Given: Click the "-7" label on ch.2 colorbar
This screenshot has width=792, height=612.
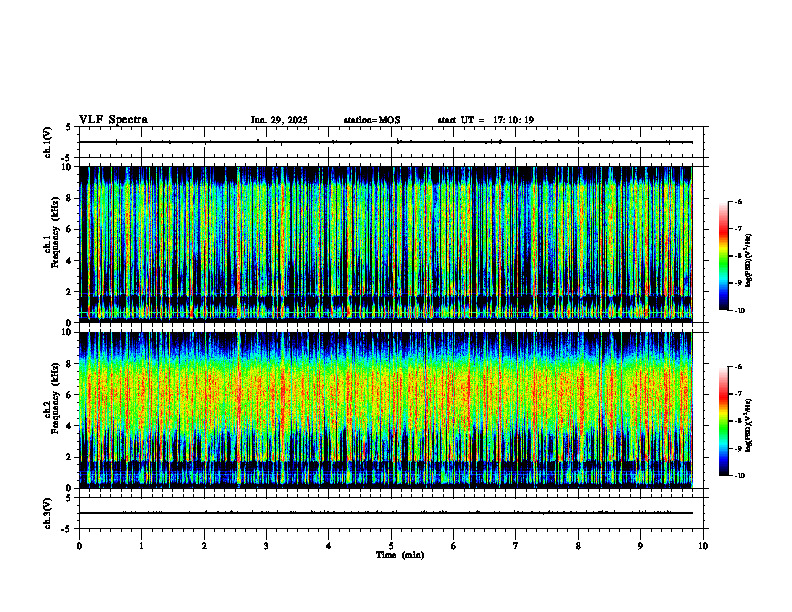Looking at the screenshot, I should pos(739,394).
